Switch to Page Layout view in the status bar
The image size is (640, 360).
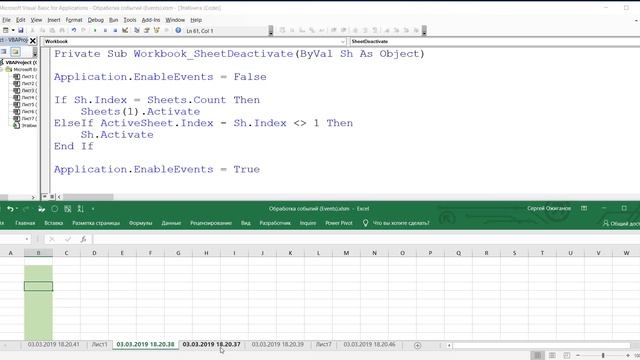coord(552,356)
